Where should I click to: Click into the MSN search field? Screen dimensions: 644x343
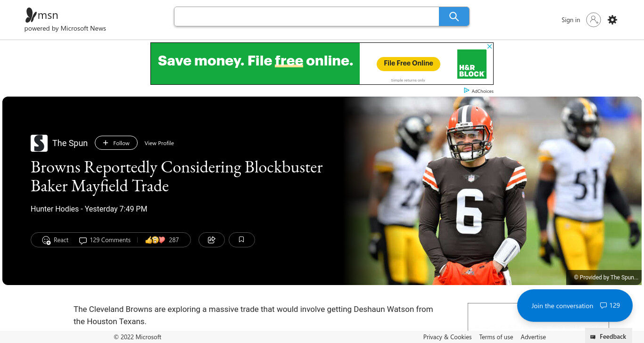[x=306, y=16]
